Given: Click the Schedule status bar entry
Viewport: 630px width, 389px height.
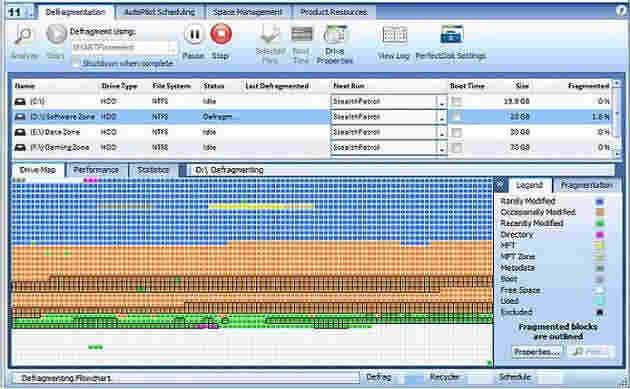Looking at the screenshot, I should [x=515, y=377].
